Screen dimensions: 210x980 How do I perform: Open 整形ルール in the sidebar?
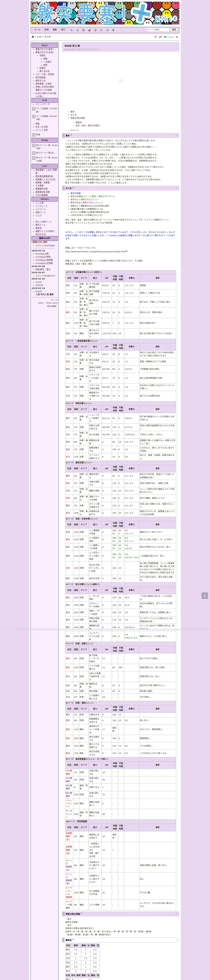pos(40,225)
